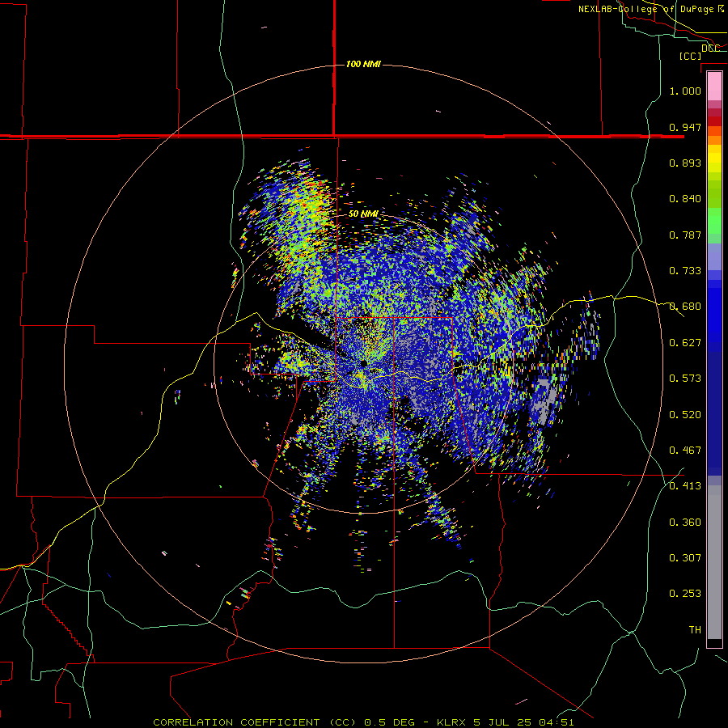This screenshot has width=728, height=728.
Task: Click the [CC] legend label
Action: click(x=691, y=56)
